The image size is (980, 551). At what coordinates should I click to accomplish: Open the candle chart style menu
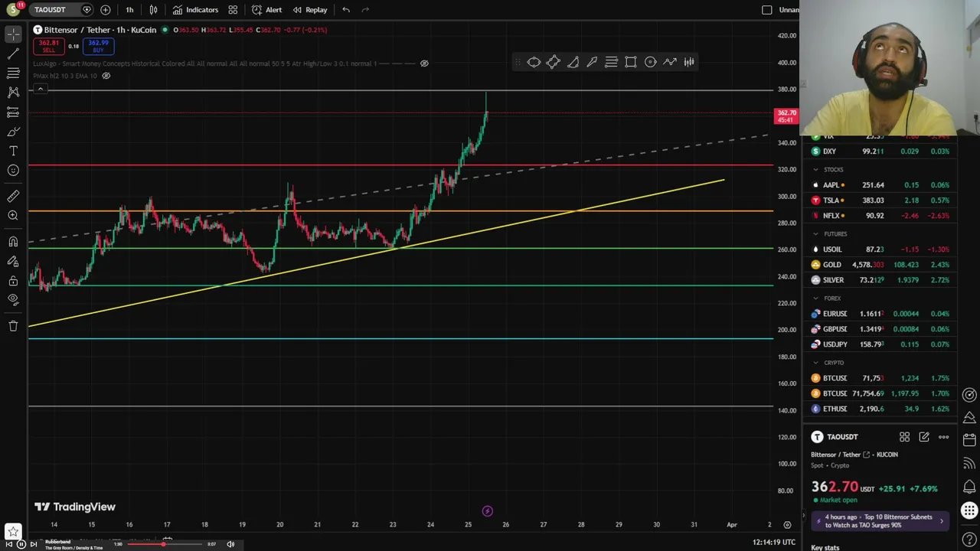[x=153, y=10]
